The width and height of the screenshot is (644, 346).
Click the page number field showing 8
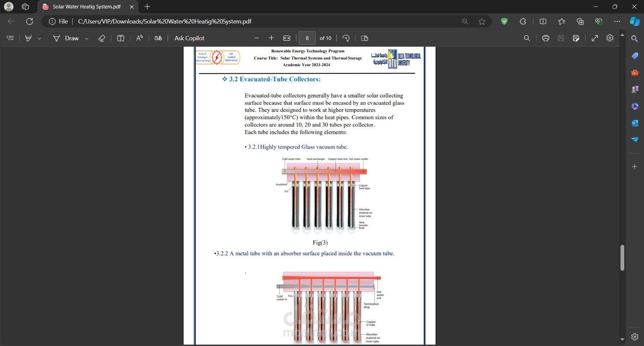tap(307, 38)
